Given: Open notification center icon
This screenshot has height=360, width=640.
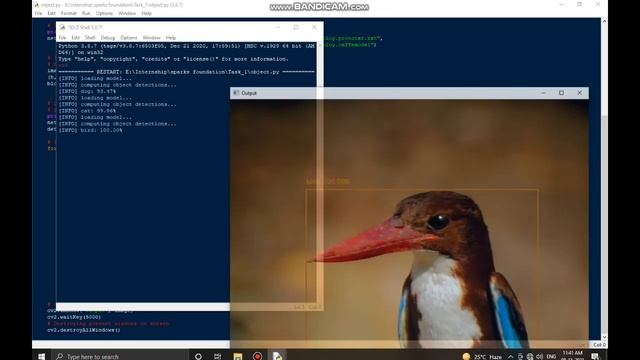Looking at the screenshot, I should click(x=595, y=356).
